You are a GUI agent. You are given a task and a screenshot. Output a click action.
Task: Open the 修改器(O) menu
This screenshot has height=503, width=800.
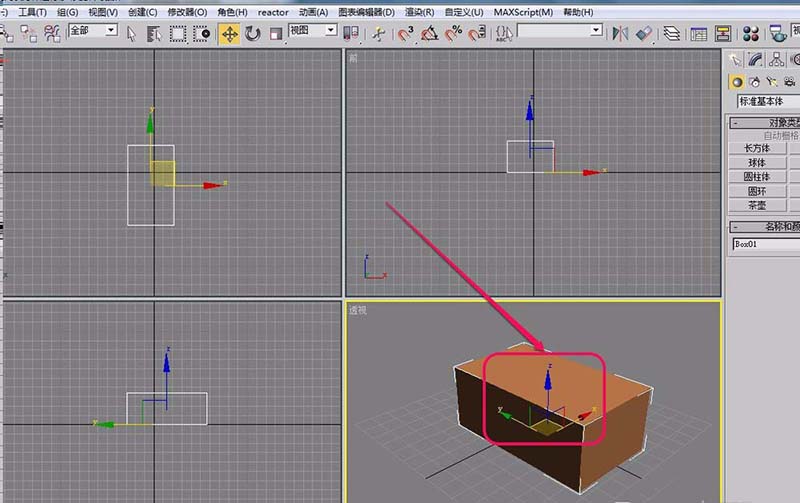[x=187, y=12]
